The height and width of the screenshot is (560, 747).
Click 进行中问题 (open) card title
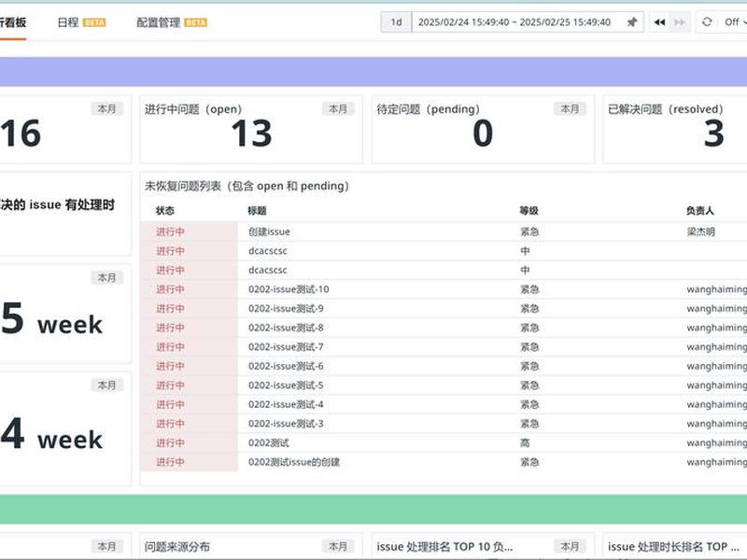193,109
